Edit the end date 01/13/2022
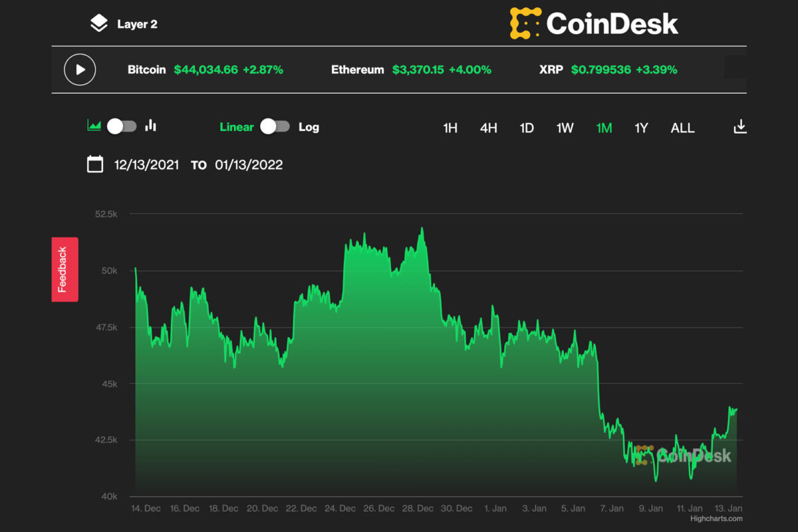This screenshot has height=532, width=798. (249, 165)
